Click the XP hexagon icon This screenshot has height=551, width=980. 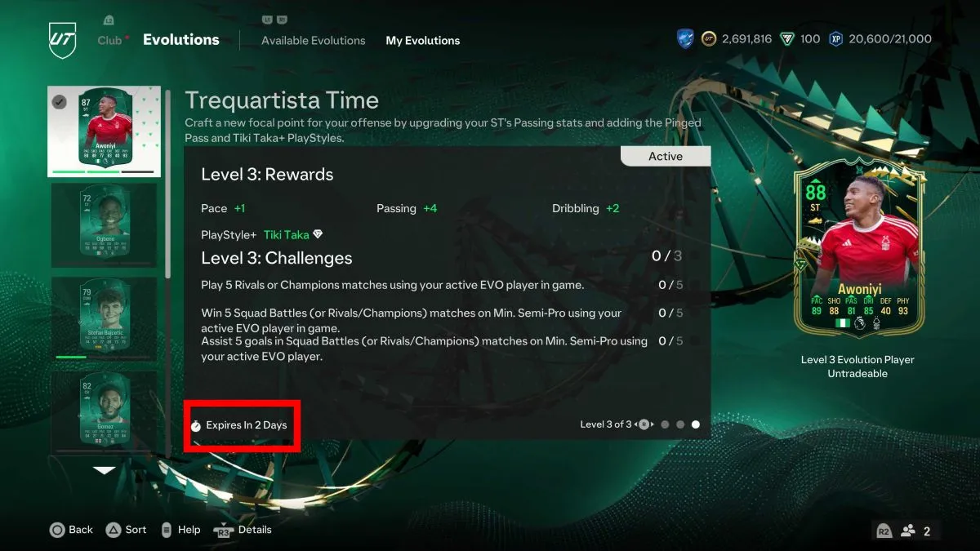(836, 38)
